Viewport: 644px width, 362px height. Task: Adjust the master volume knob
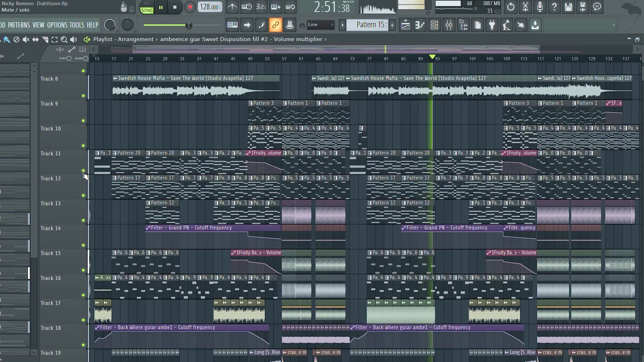110,25
